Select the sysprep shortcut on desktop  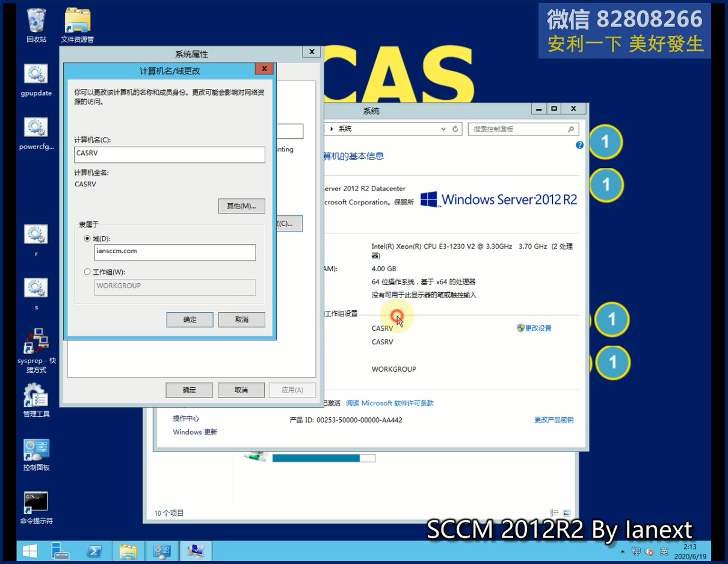(36, 351)
